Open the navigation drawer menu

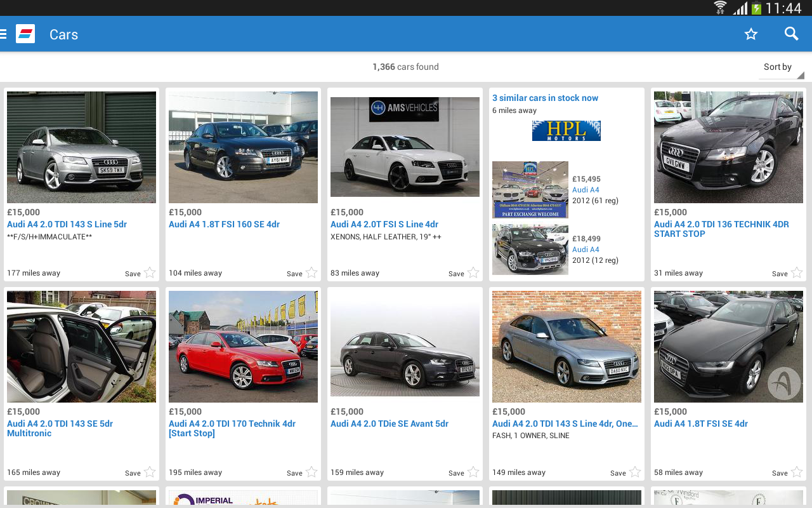tap(4, 33)
